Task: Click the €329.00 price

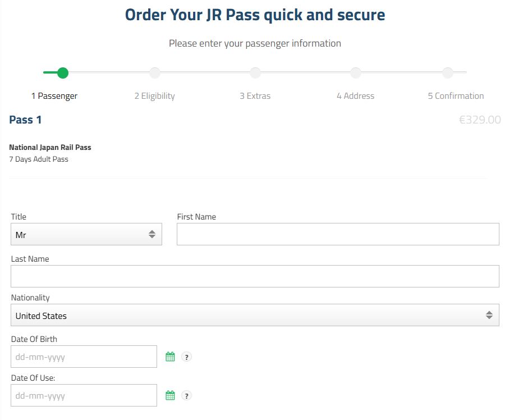Action: pyautogui.click(x=480, y=120)
